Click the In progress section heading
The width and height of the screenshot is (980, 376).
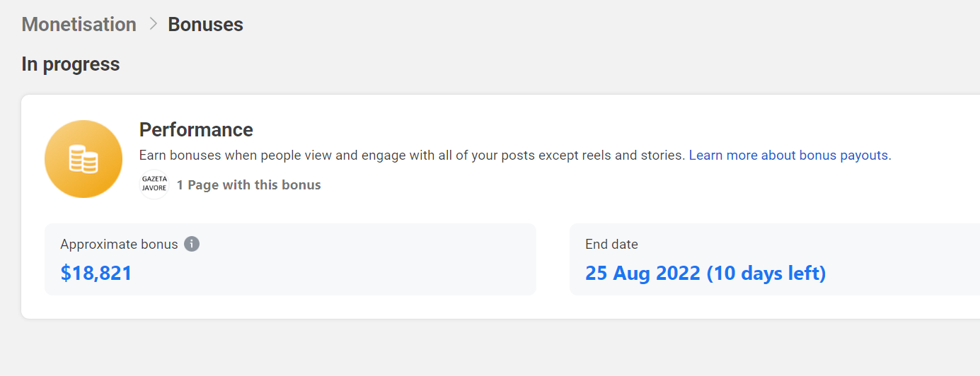point(71,64)
